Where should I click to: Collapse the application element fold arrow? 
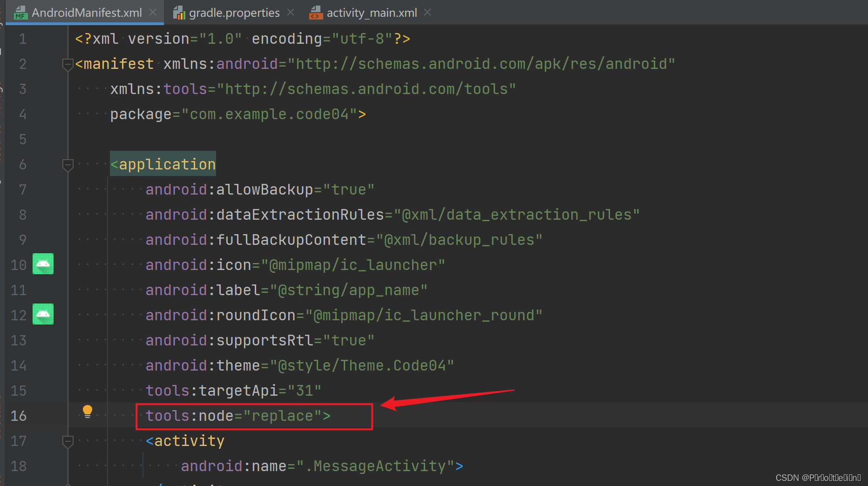pyautogui.click(x=68, y=164)
